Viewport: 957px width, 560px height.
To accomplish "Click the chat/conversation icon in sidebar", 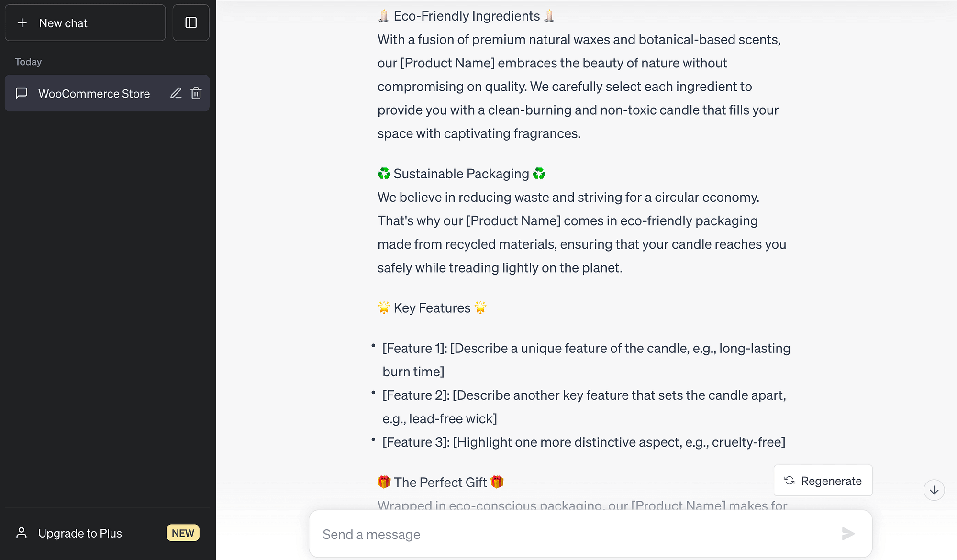I will (x=22, y=93).
